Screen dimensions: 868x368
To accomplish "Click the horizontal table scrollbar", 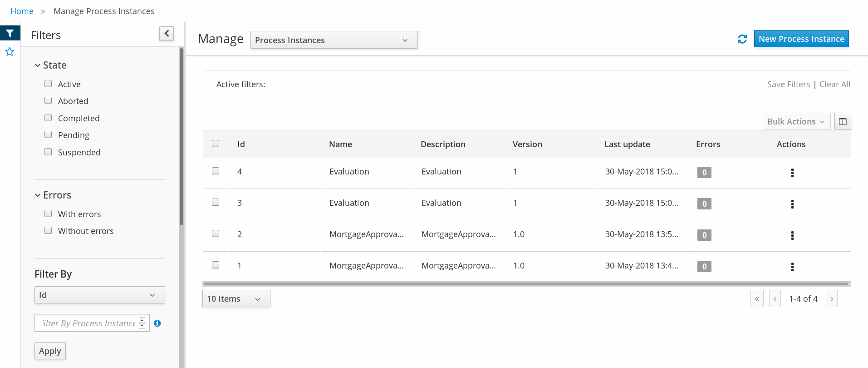I will click(x=526, y=284).
